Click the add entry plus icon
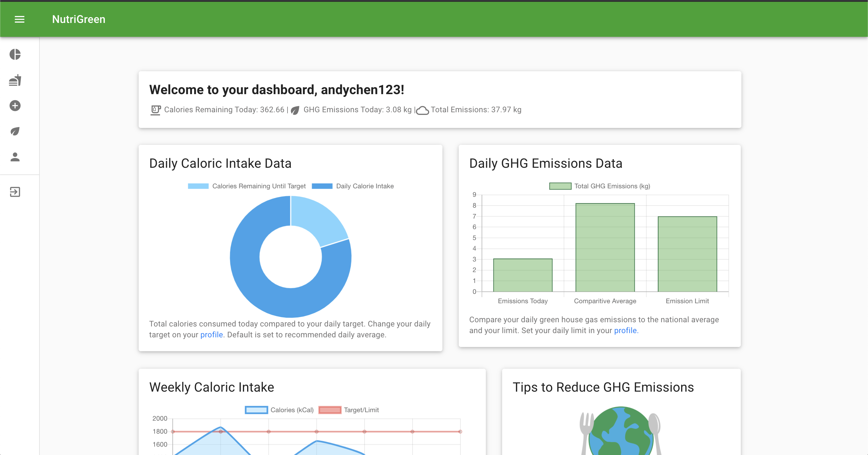The height and width of the screenshot is (455, 868). point(15,106)
